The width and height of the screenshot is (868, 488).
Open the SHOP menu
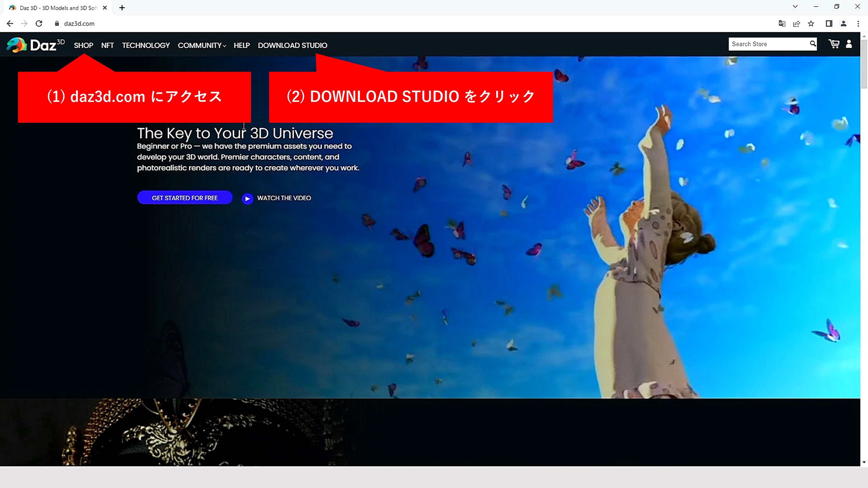pyautogui.click(x=84, y=45)
